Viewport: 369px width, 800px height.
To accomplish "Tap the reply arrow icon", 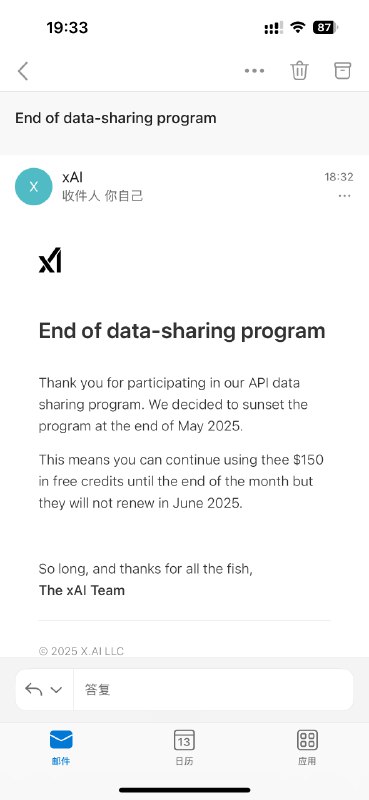I will point(34,690).
